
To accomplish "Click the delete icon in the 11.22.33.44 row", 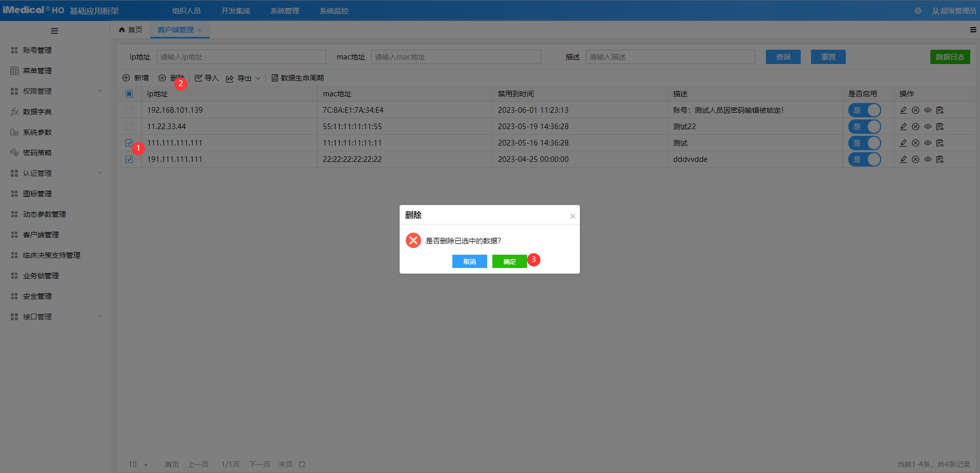I will 915,127.
